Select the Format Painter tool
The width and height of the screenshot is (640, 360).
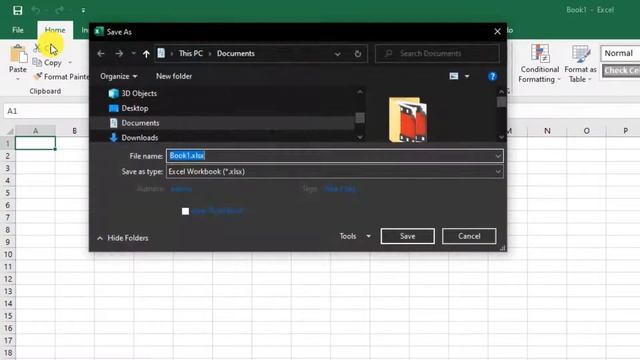(x=61, y=76)
